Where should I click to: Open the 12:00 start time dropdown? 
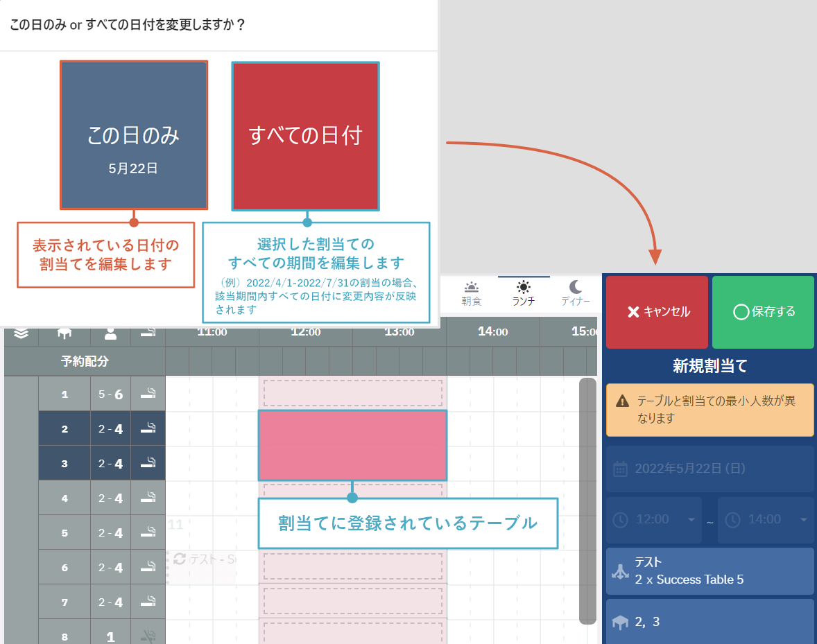(x=654, y=520)
